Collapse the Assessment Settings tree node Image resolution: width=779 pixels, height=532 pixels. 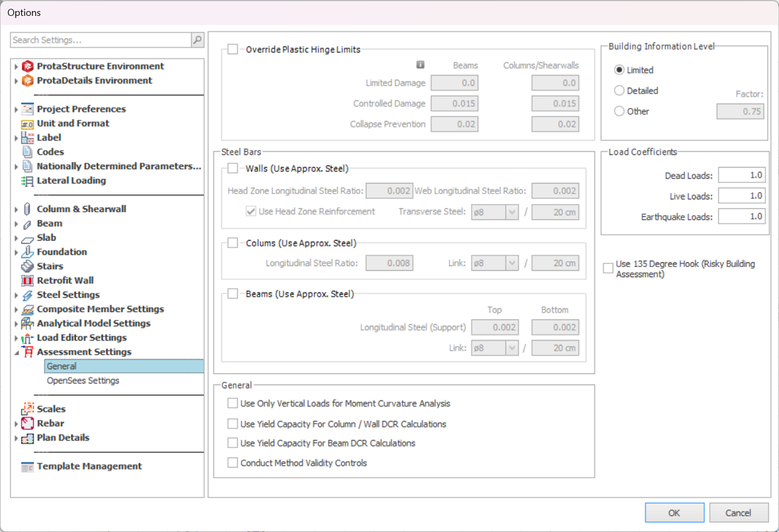point(17,353)
